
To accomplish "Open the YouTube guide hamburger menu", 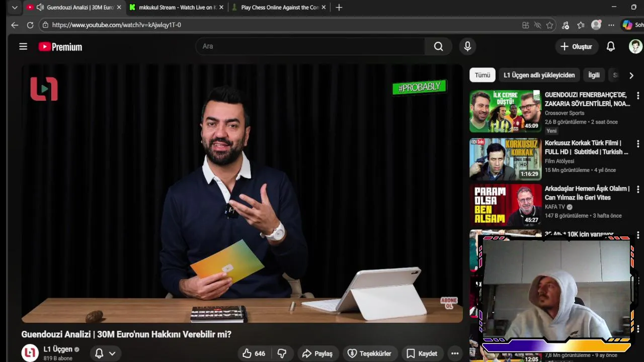I will [23, 46].
